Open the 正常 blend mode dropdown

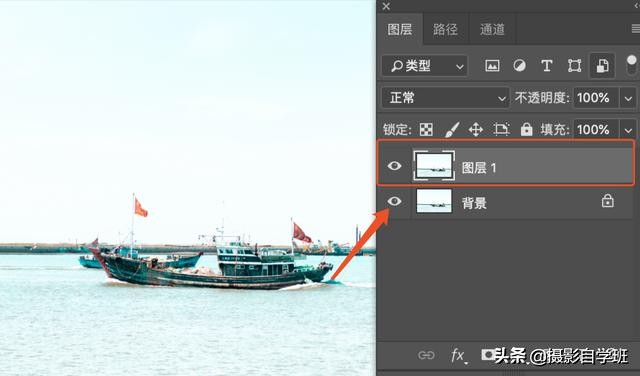pyautogui.click(x=445, y=98)
